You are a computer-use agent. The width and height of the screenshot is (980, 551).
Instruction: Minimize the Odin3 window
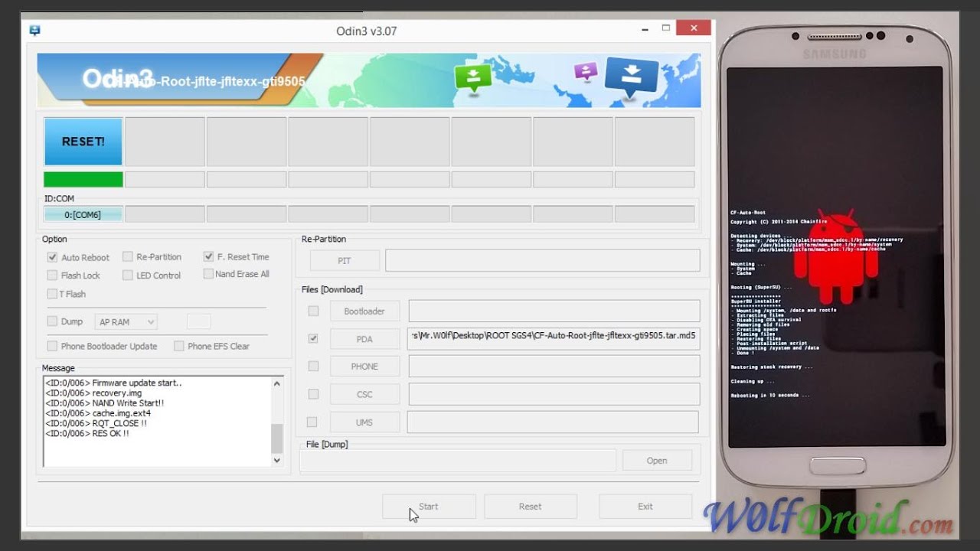645,29
